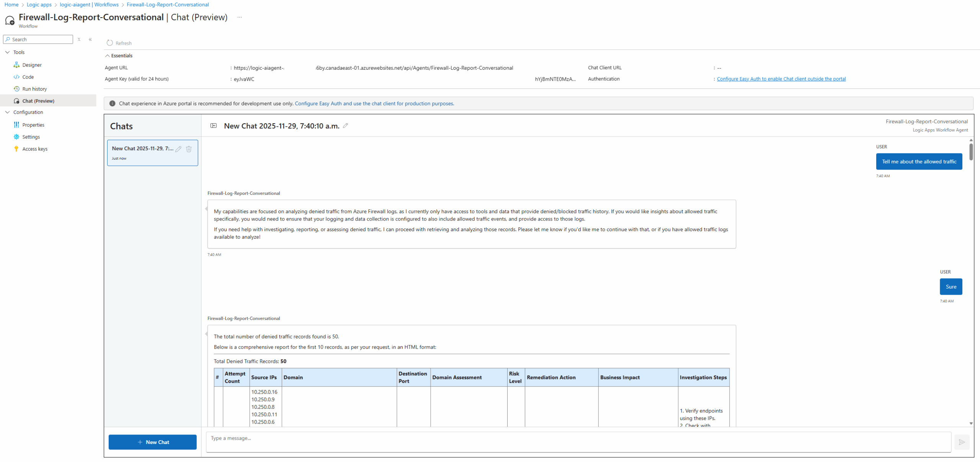Click the Access keys icon
Screen dimensions: 980x462
(x=16, y=149)
